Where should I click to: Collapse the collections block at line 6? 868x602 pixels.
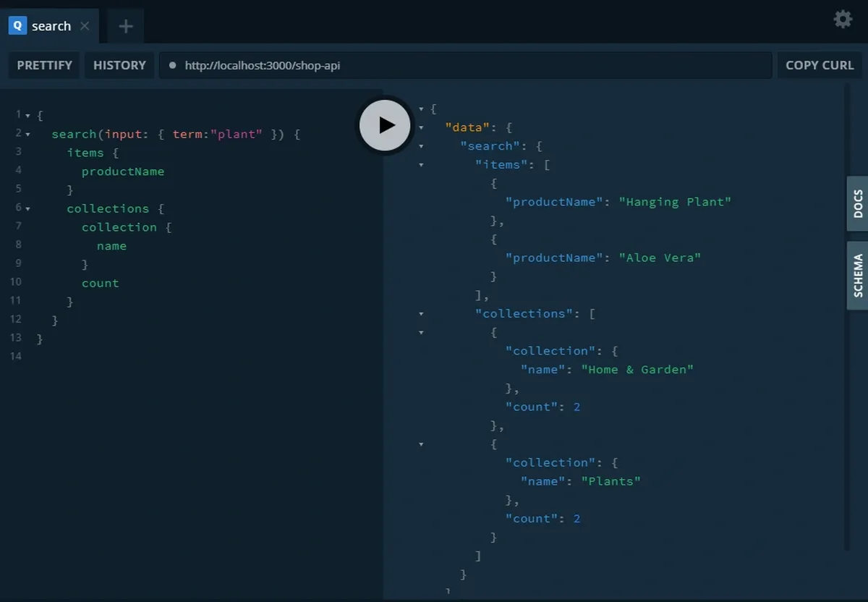27,209
